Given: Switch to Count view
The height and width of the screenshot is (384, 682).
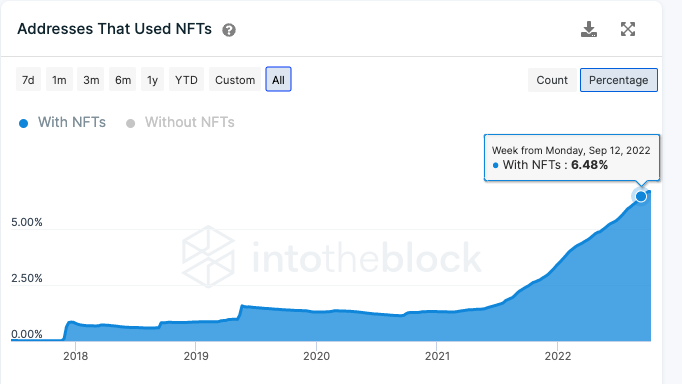Looking at the screenshot, I should 552,80.
